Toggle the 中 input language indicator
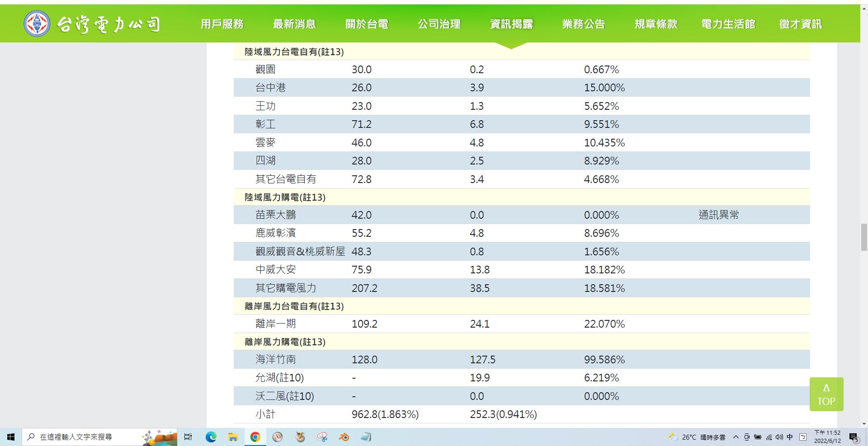868x446 pixels. [x=790, y=437]
